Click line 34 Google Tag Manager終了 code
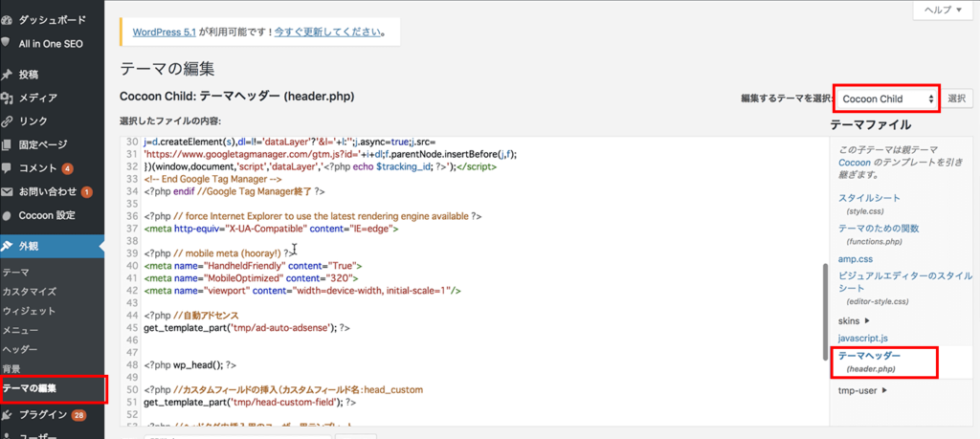Screen dimensions: 980x439 (234, 191)
